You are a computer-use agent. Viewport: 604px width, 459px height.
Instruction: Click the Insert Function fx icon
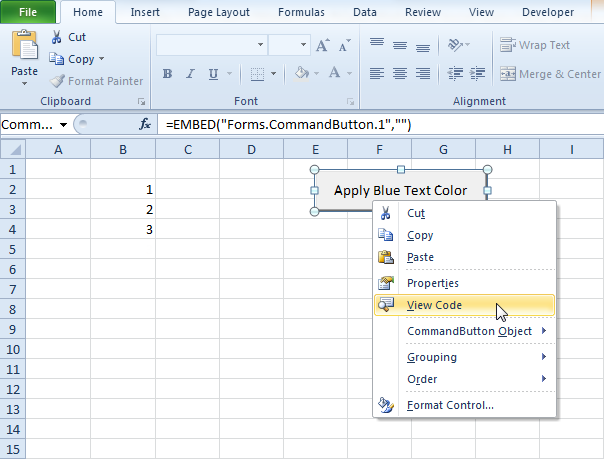click(145, 124)
